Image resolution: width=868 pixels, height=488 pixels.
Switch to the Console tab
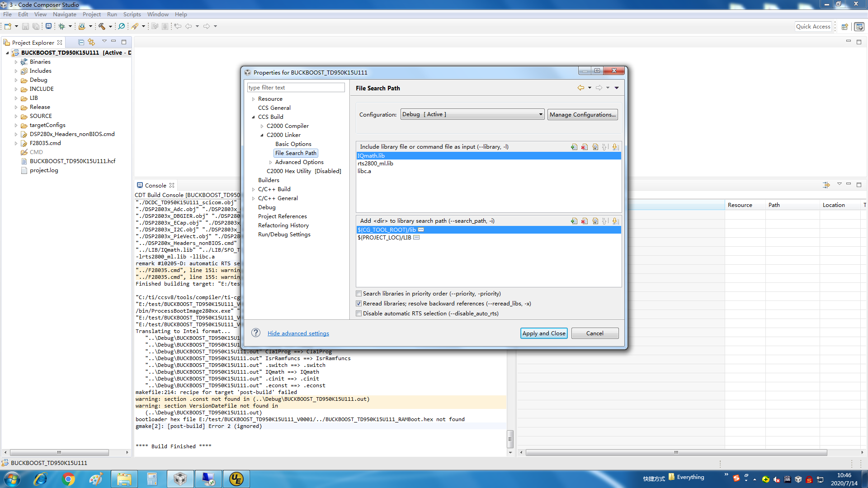(155, 185)
